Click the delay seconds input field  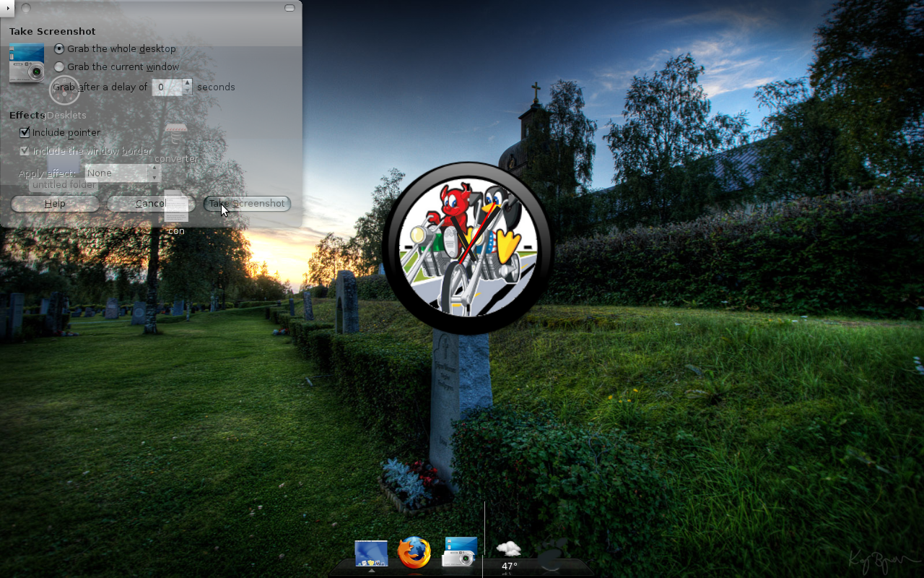click(166, 87)
